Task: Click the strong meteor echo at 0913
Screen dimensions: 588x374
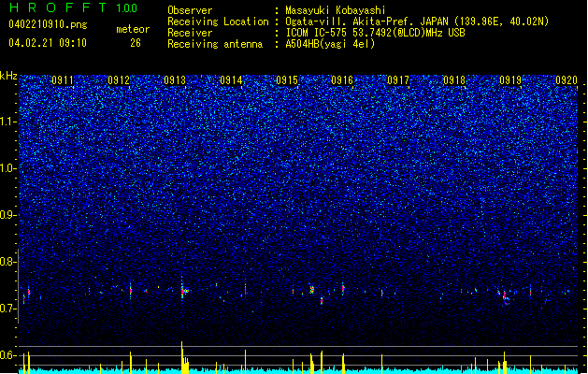Action: click(184, 291)
